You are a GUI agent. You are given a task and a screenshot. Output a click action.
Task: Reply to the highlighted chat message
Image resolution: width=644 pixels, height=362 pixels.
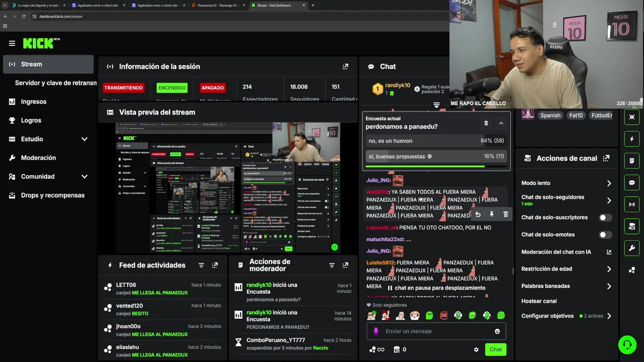(x=477, y=214)
